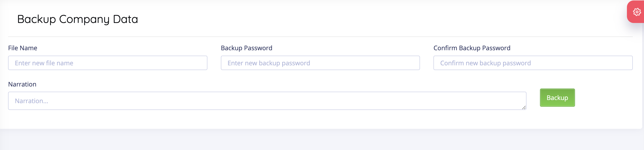Focus the Narration text area

(x=267, y=101)
